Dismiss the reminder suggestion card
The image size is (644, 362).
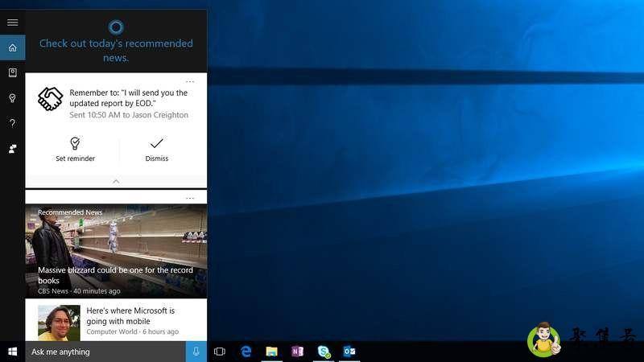coord(157,150)
